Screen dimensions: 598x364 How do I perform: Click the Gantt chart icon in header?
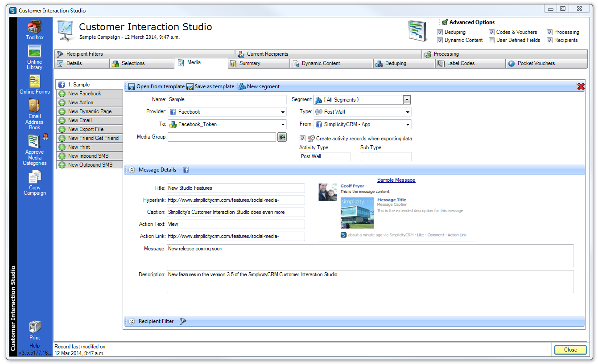418,31
